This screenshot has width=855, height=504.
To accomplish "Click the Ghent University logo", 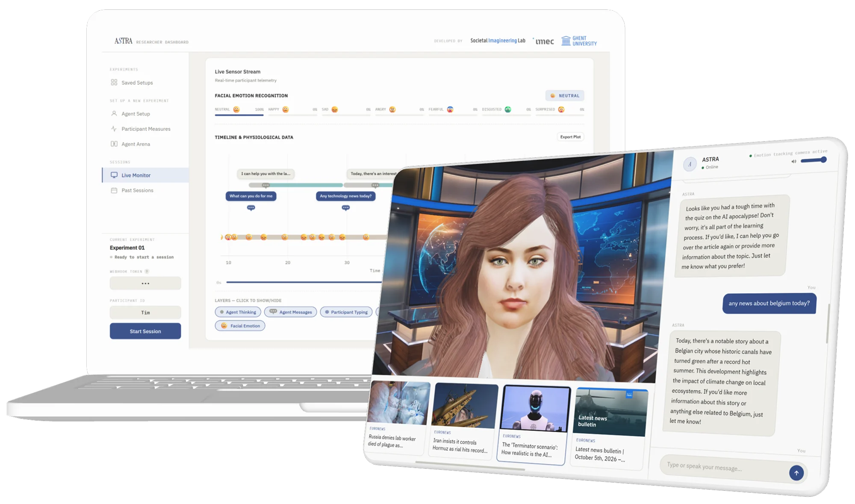I will [579, 41].
